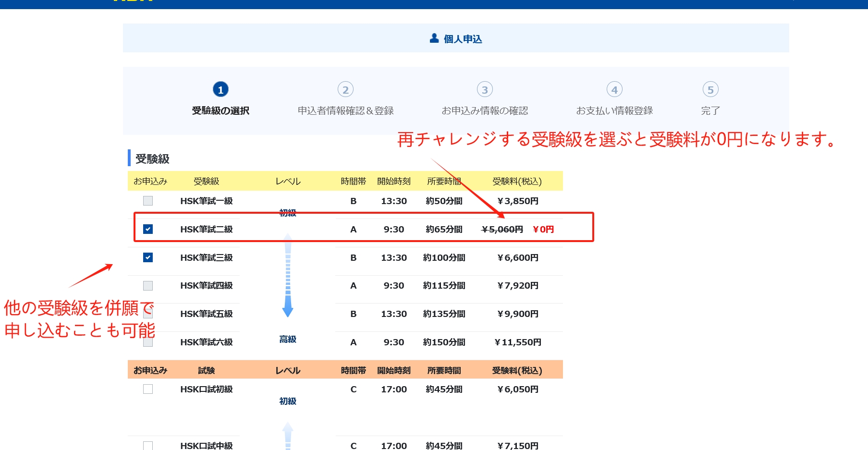Click the red ¥0円 fee
The width and height of the screenshot is (868, 450).
click(543, 229)
